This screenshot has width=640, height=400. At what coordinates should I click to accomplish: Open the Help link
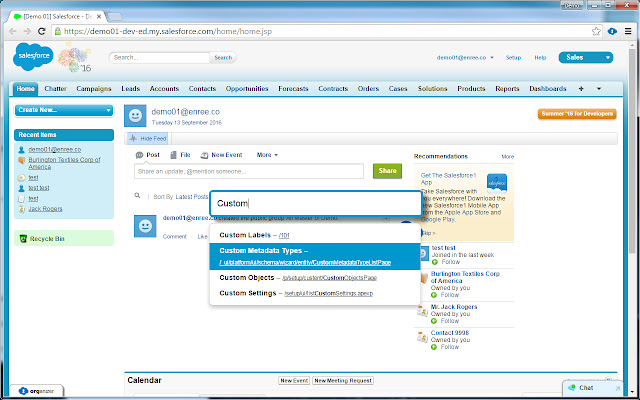540,58
